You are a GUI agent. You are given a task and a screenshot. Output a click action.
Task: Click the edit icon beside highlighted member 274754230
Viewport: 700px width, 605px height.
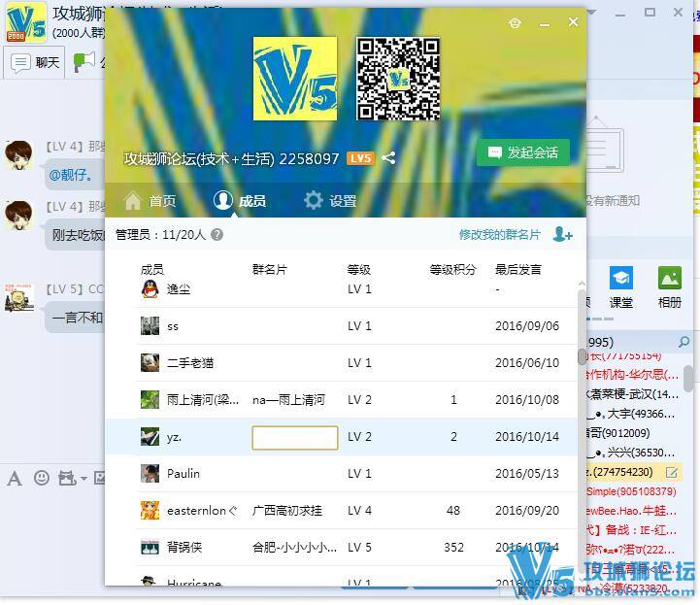pos(672,472)
